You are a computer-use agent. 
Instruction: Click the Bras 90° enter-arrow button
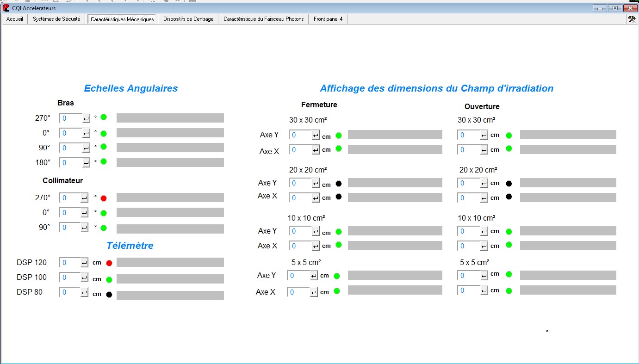tap(86, 148)
